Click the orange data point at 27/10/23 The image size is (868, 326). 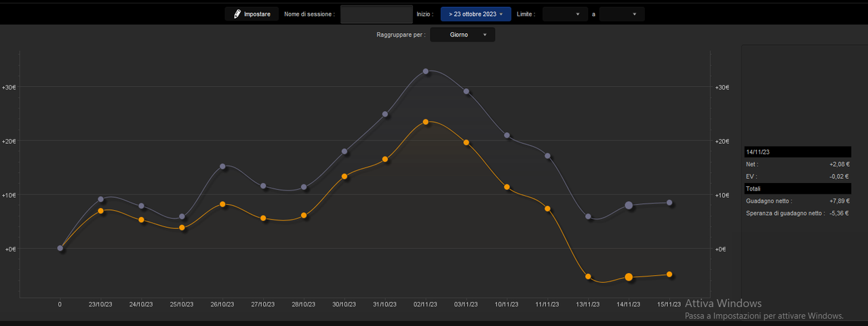(263, 218)
